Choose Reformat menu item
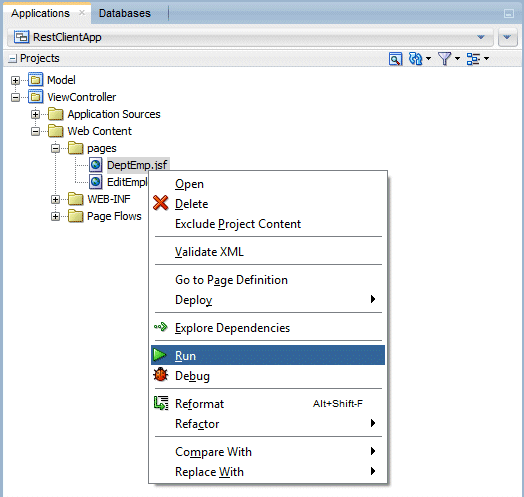Image resolution: width=524 pixels, height=497 pixels. coord(268,404)
